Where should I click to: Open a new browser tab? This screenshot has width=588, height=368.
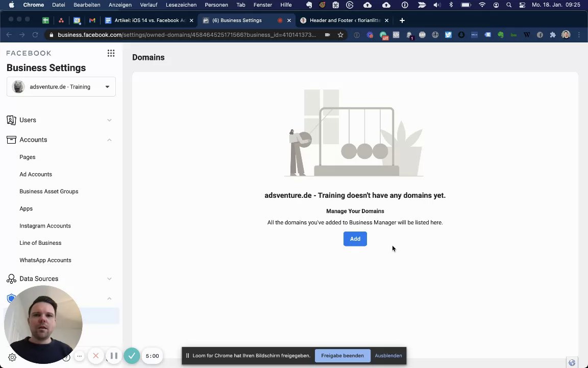[x=402, y=20]
